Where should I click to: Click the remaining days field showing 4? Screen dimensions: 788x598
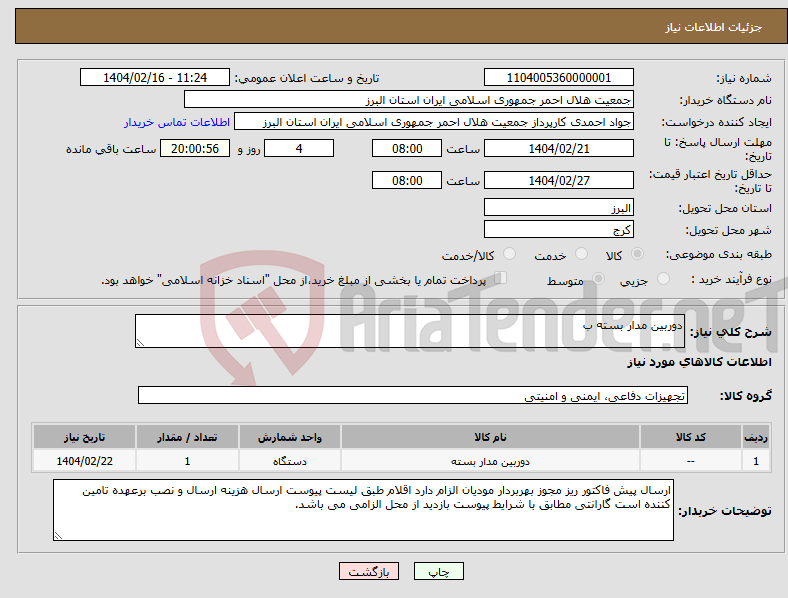pos(299,148)
